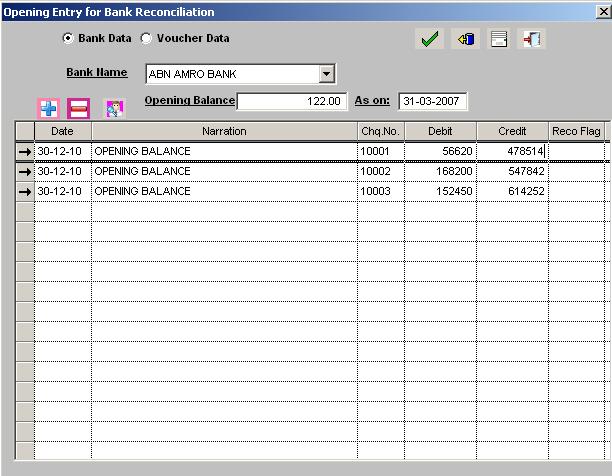This screenshot has width=612, height=476.
Task: Select the first row arrow indicator
Action: pos(25,151)
